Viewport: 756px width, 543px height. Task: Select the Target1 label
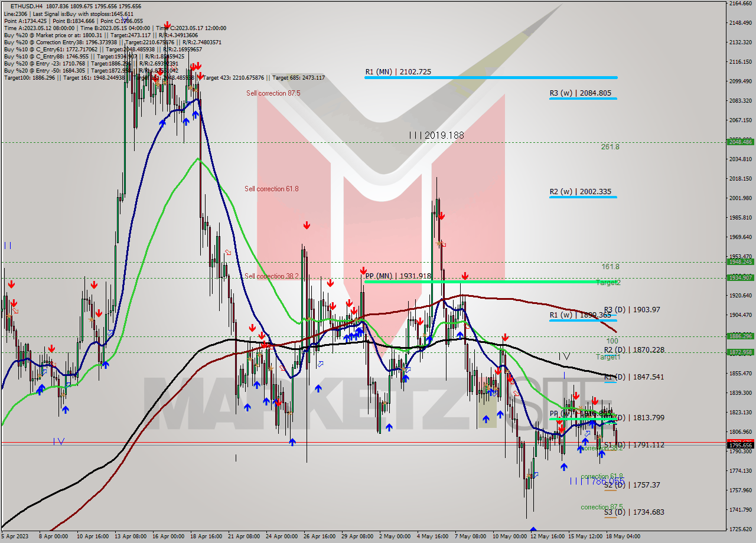pyautogui.click(x=608, y=357)
